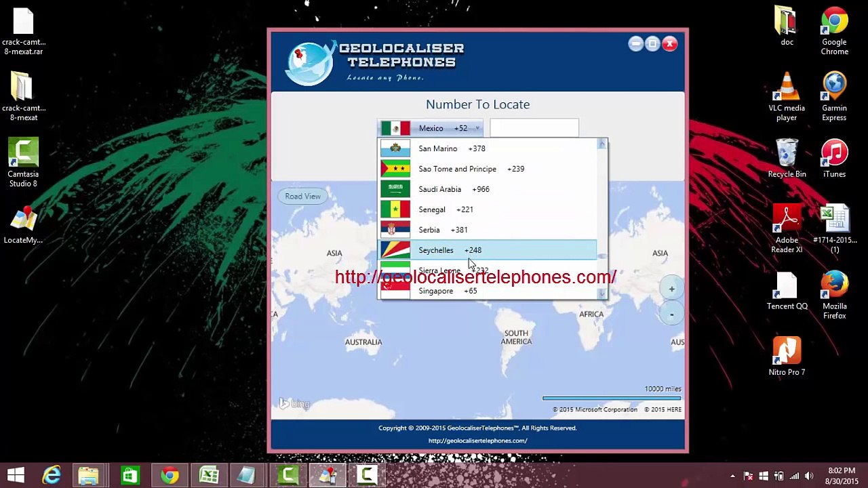Launch Garmin Express from the desktop
Image resolution: width=868 pixels, height=488 pixels.
pyautogui.click(x=835, y=98)
